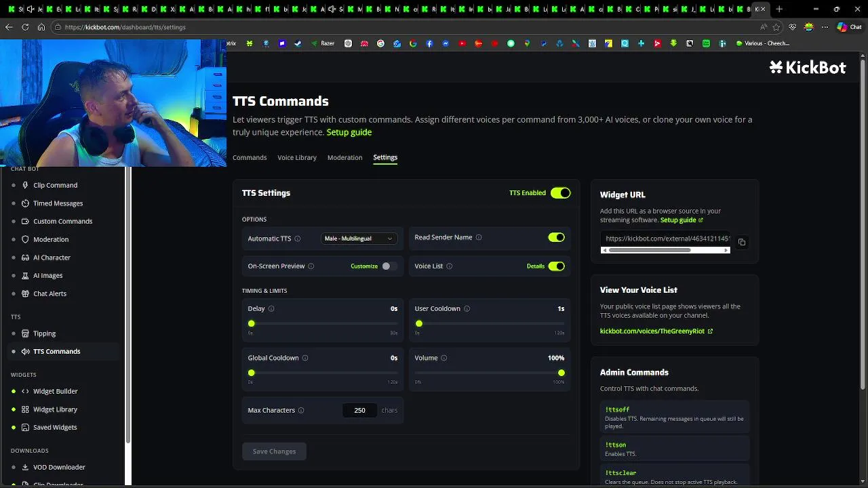Click the browser address bar

click(407, 27)
